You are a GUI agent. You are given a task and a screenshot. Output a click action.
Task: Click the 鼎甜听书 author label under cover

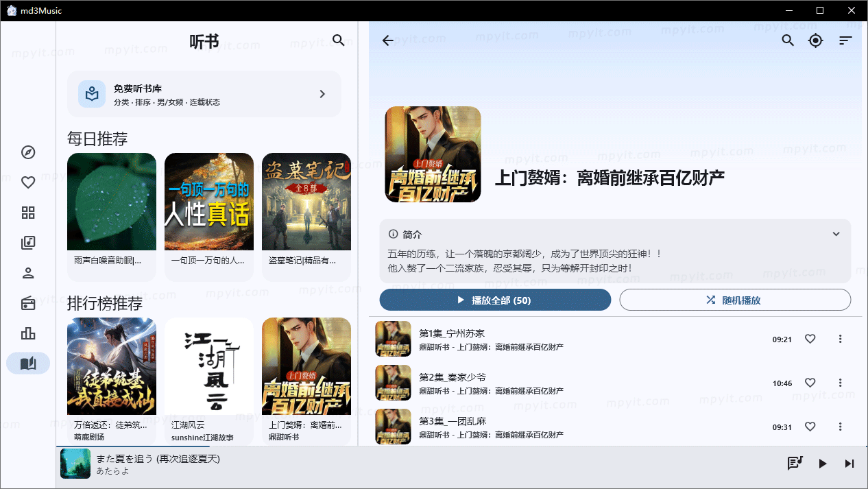pyautogui.click(x=284, y=437)
